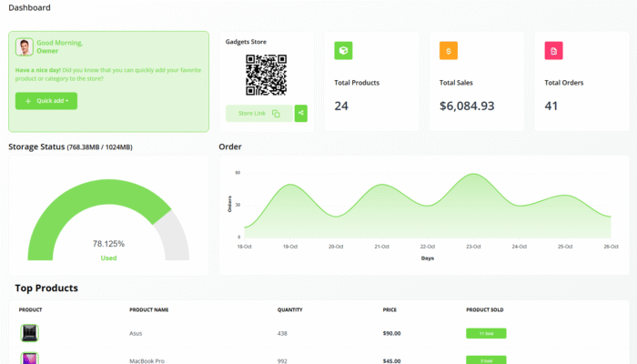Click the Asus product sold badge
This screenshot has width=637, height=364.
click(x=486, y=334)
